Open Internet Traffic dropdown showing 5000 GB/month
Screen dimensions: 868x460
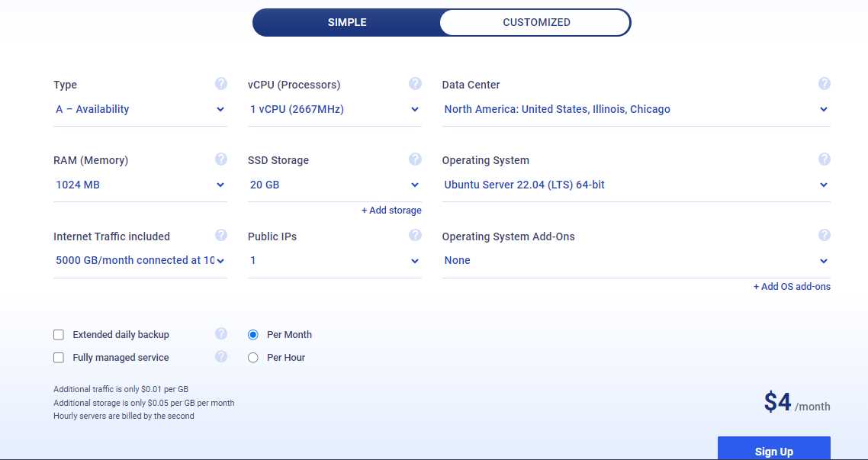click(140, 261)
